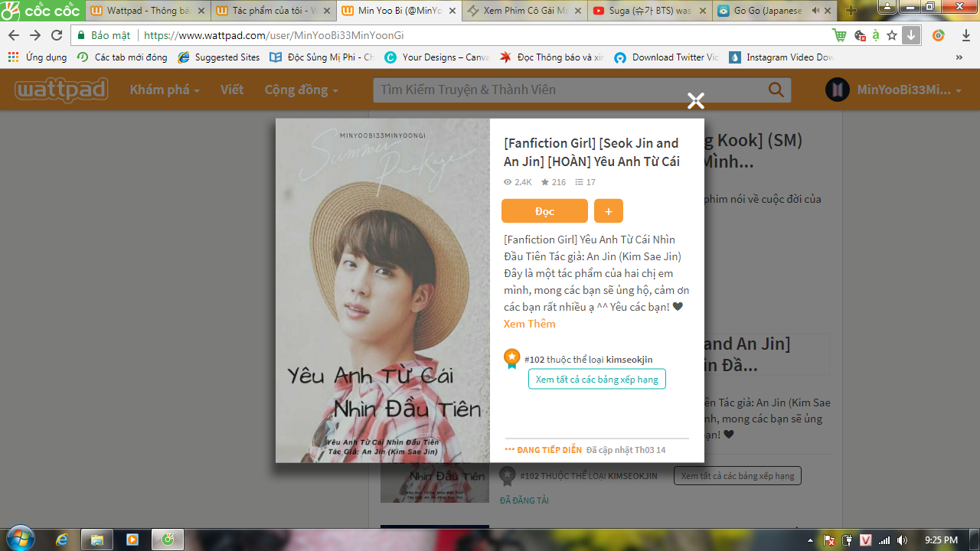
Task: Click Cốc Cốc taskbar icon
Action: [168, 540]
